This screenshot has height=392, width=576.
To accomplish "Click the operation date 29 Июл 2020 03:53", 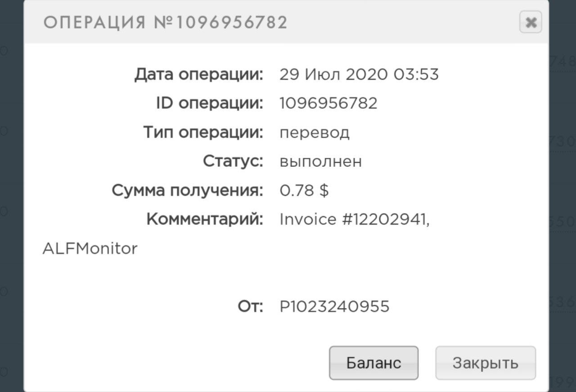I will point(359,74).
